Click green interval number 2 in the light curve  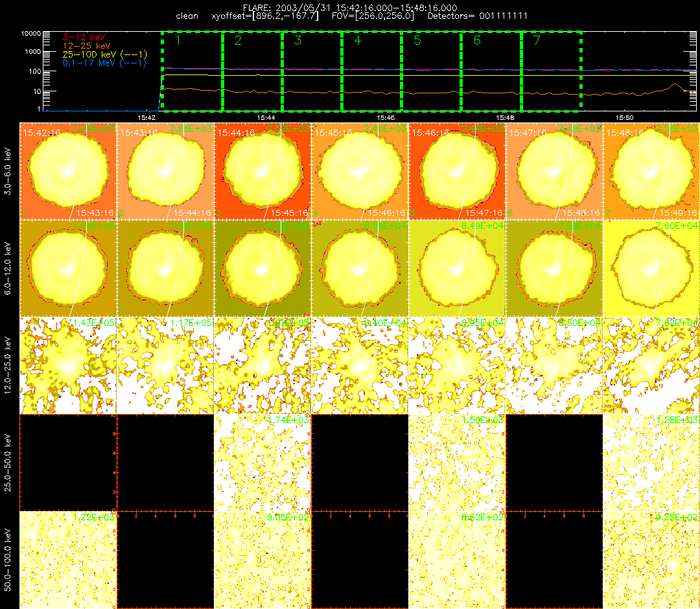point(238,41)
